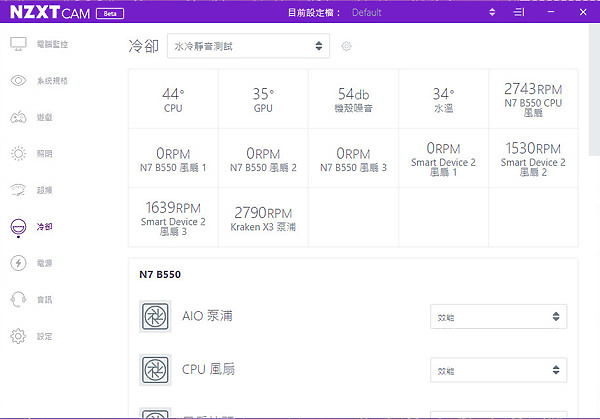
Task: Click the 1530RPM Smart Device 2 tile
Action: click(533, 158)
